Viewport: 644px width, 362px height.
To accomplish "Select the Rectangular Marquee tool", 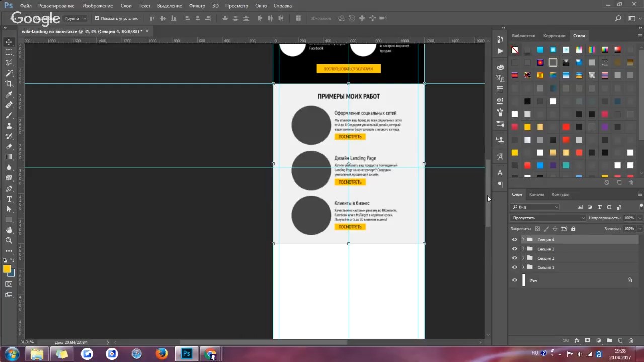I will click(9, 52).
